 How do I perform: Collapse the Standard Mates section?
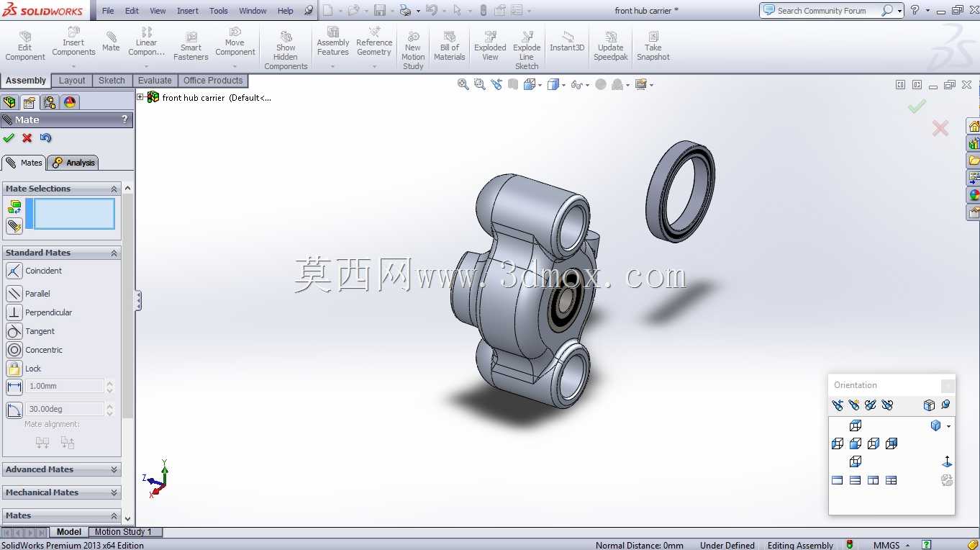tap(114, 253)
